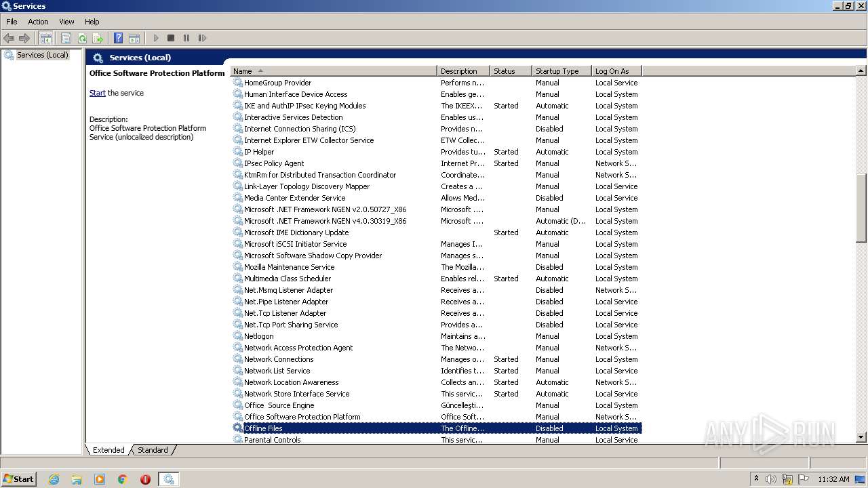Show hidden tray icons arrow
The width and height of the screenshot is (868, 488).
coord(756,479)
